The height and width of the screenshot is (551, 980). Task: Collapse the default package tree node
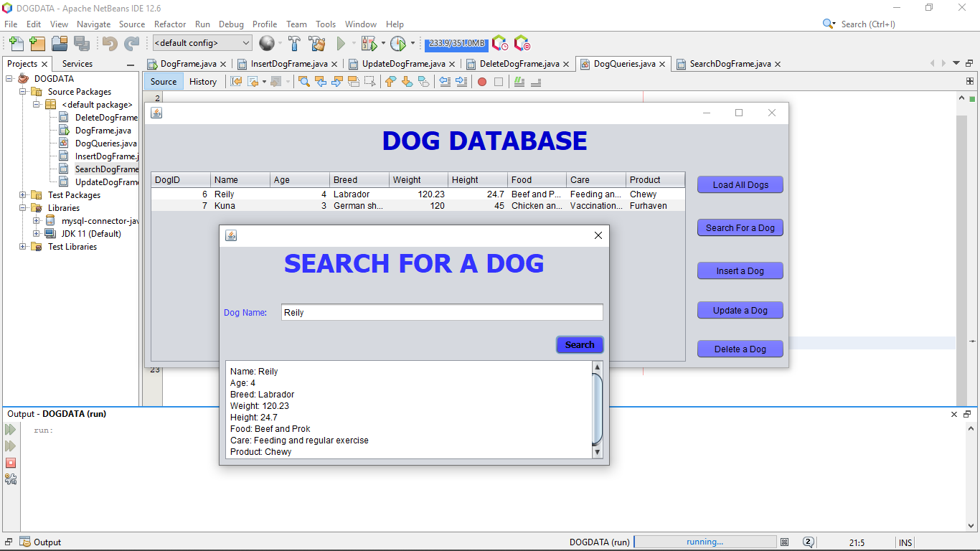pyautogui.click(x=36, y=104)
